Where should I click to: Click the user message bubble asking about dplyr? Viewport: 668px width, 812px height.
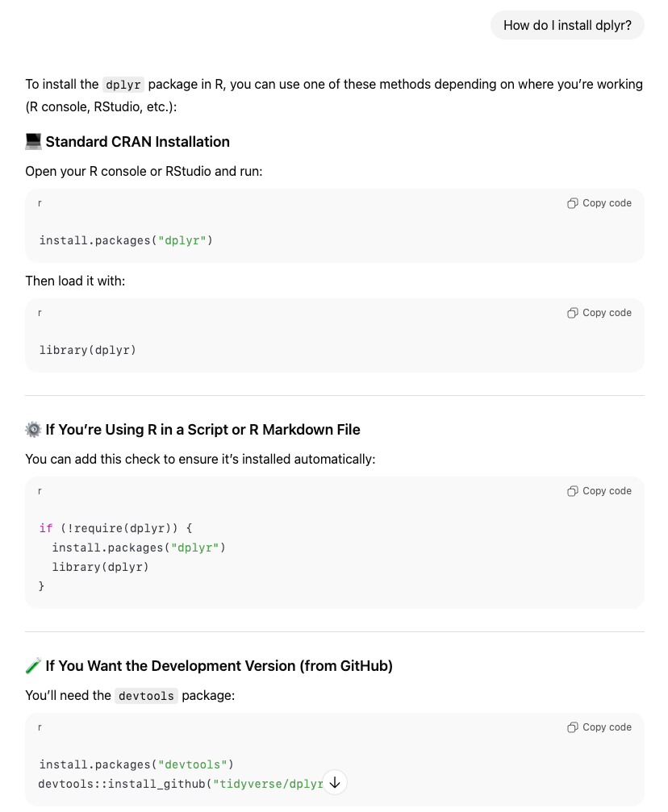pos(567,25)
